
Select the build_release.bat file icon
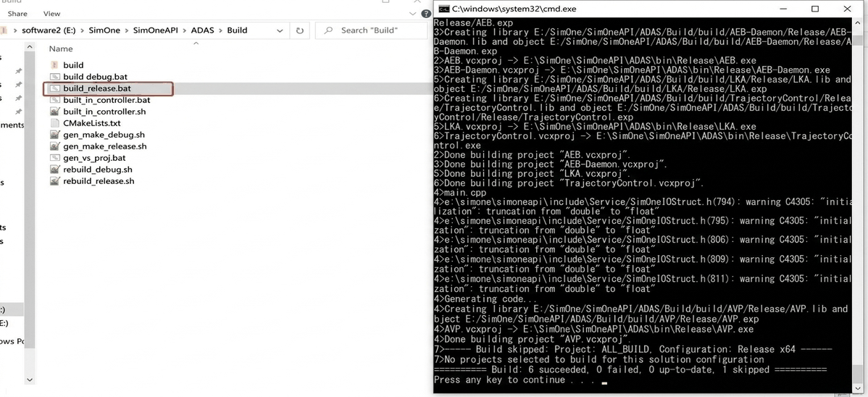54,88
